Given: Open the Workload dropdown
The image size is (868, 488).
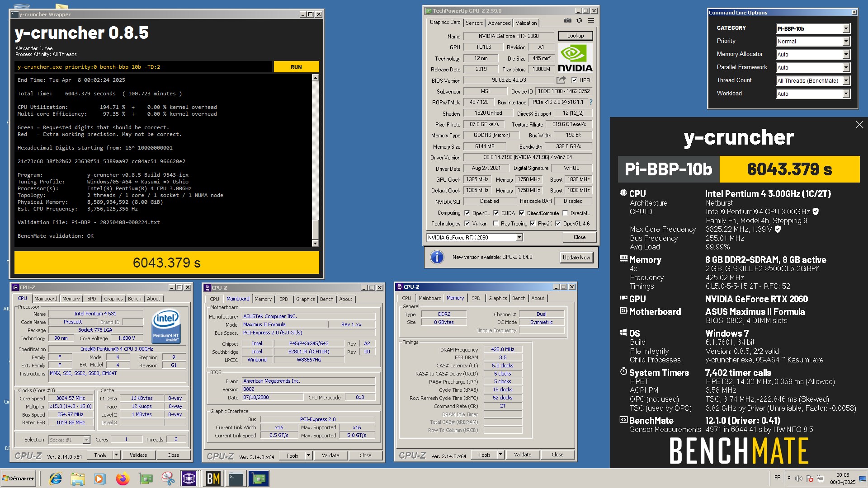Looking at the screenshot, I should click(x=813, y=94).
